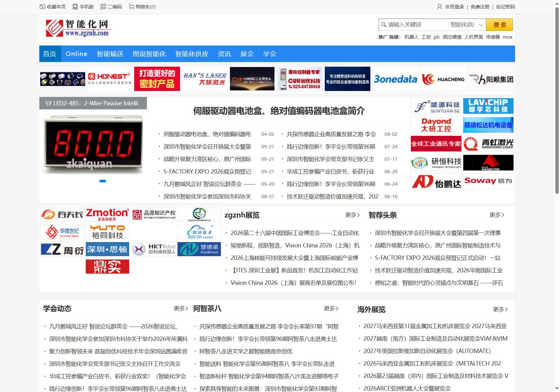
Task: Click the 机器人 hot search link
Action: coord(411,37)
